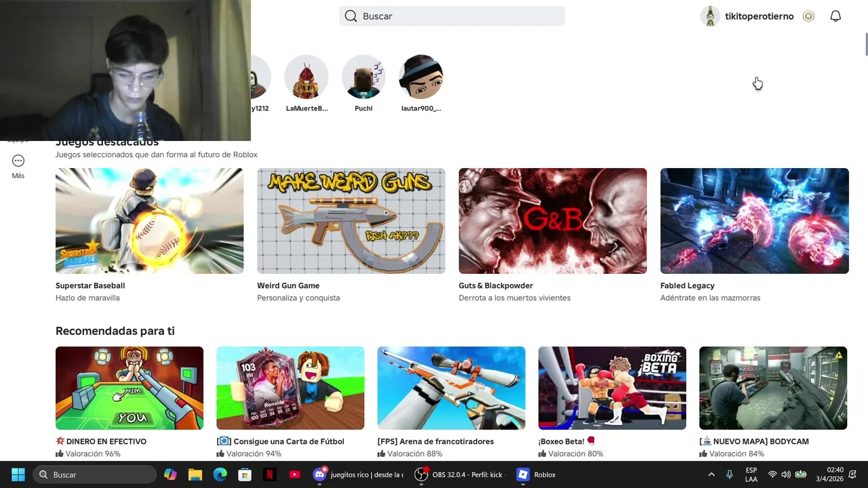
Task: Open Consigue una Carta de Fútbol thumbnail
Action: (290, 388)
